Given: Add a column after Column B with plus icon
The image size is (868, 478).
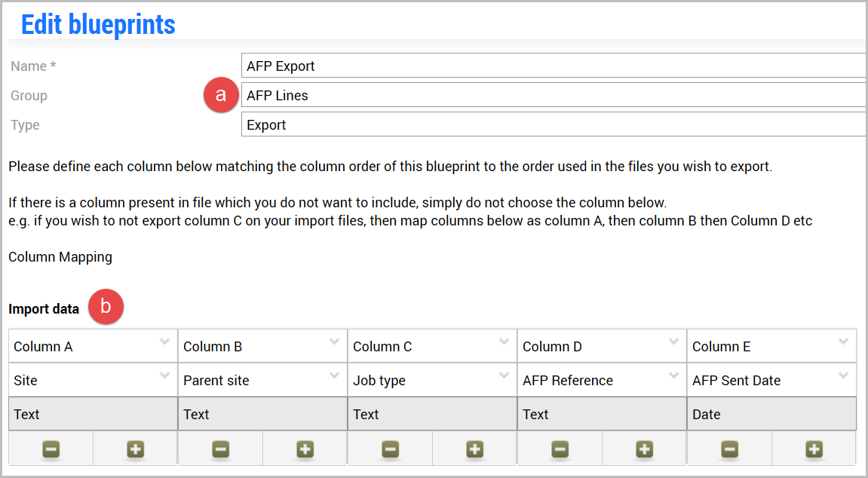Looking at the screenshot, I should (305, 449).
